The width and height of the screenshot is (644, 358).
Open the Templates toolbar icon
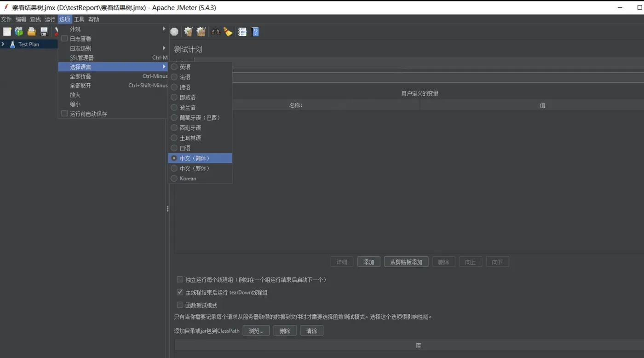click(19, 32)
